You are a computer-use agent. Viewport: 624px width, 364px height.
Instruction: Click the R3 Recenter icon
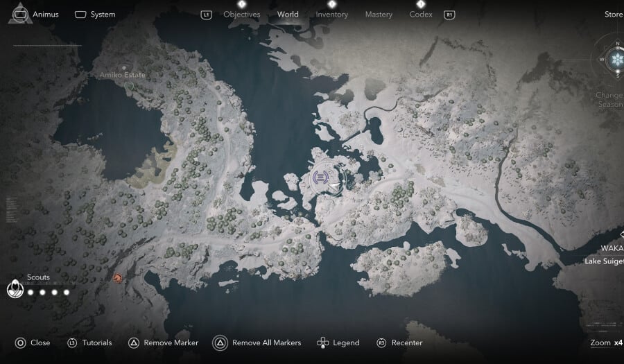[381, 343]
